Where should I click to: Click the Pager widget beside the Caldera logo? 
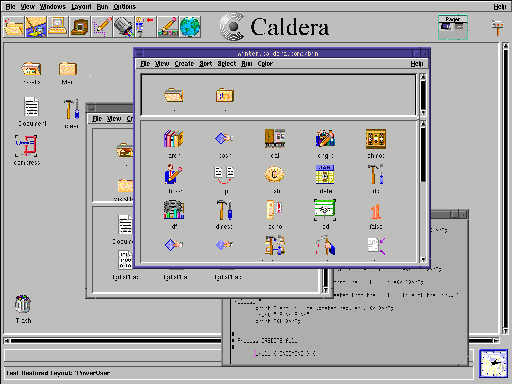[453, 27]
